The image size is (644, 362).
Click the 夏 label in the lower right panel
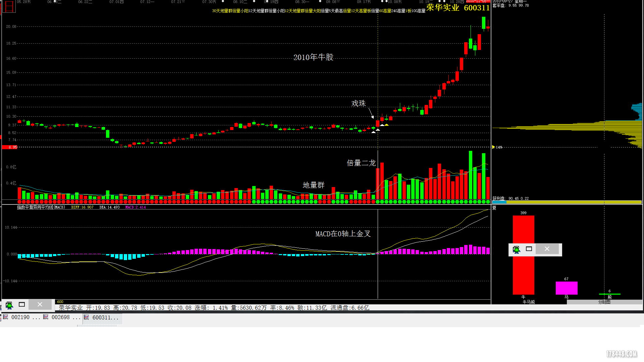coord(494,208)
